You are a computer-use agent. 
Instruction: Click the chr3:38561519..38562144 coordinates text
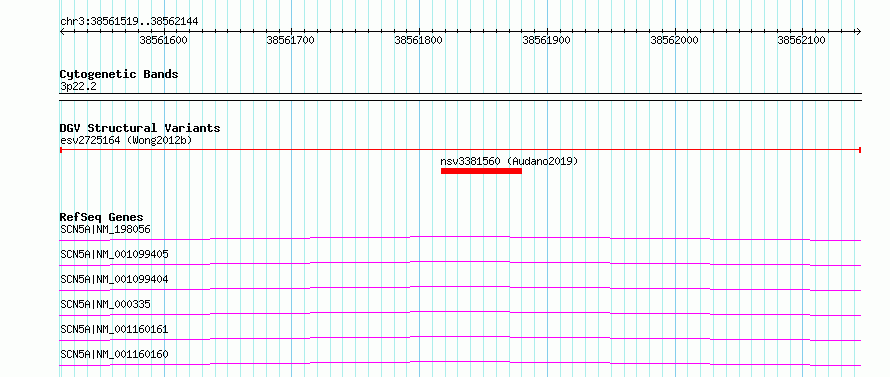(129, 22)
